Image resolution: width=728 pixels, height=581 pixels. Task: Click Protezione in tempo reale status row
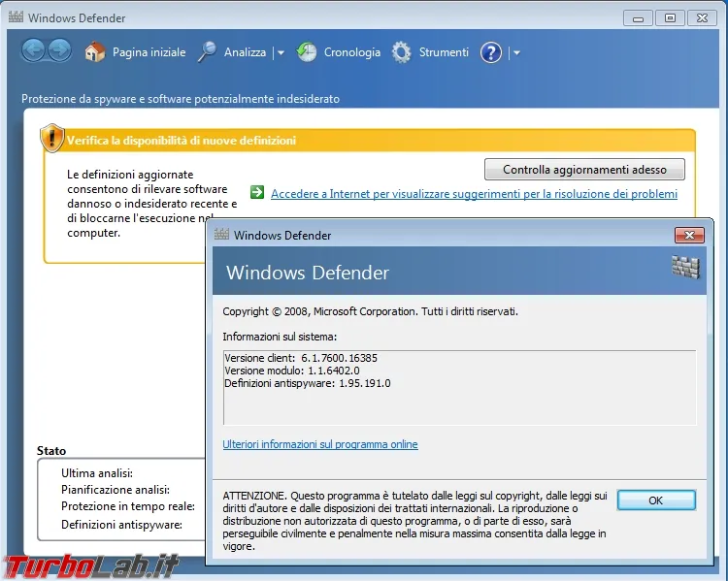click(x=128, y=506)
